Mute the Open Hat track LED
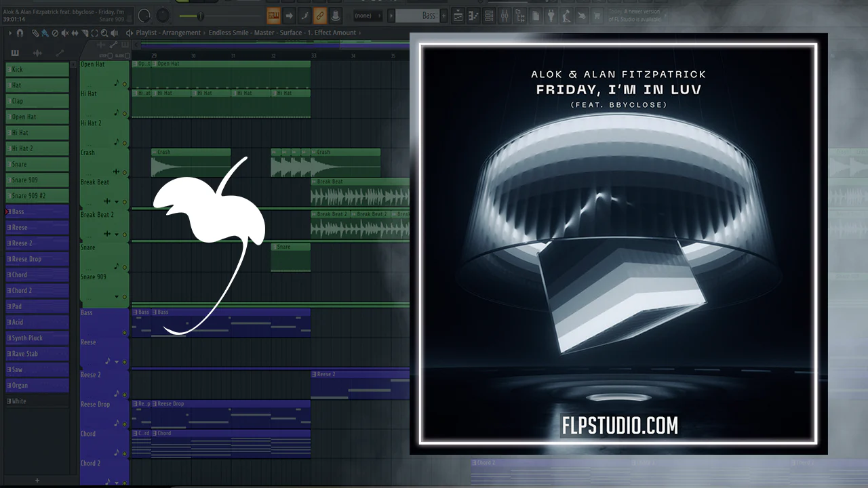Screen dimensions: 868x488 pos(124,84)
